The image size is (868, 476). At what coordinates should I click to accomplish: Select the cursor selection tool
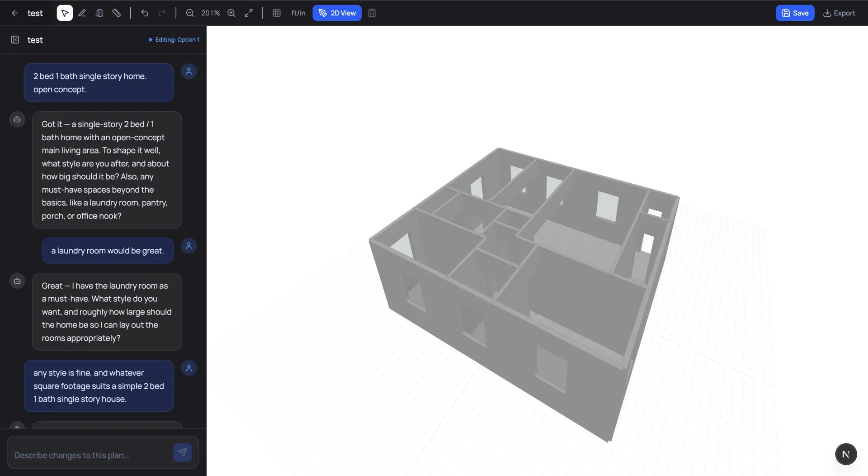coord(64,13)
